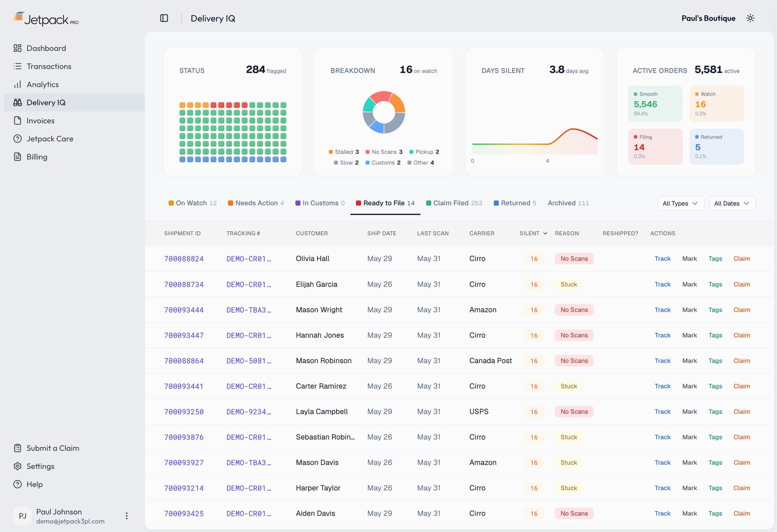Open shipment 700093444

pos(184,310)
